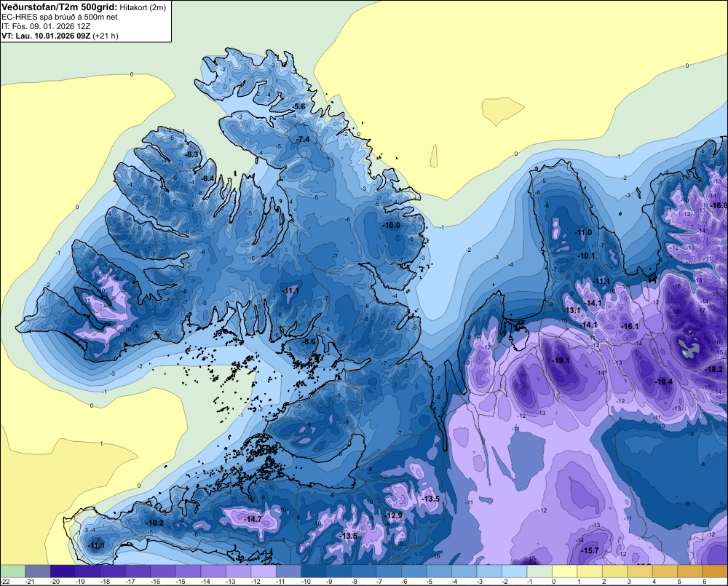Click the -16.8 temperature value on map
Image resolution: width=728 pixels, height=586 pixels.
(x=719, y=205)
